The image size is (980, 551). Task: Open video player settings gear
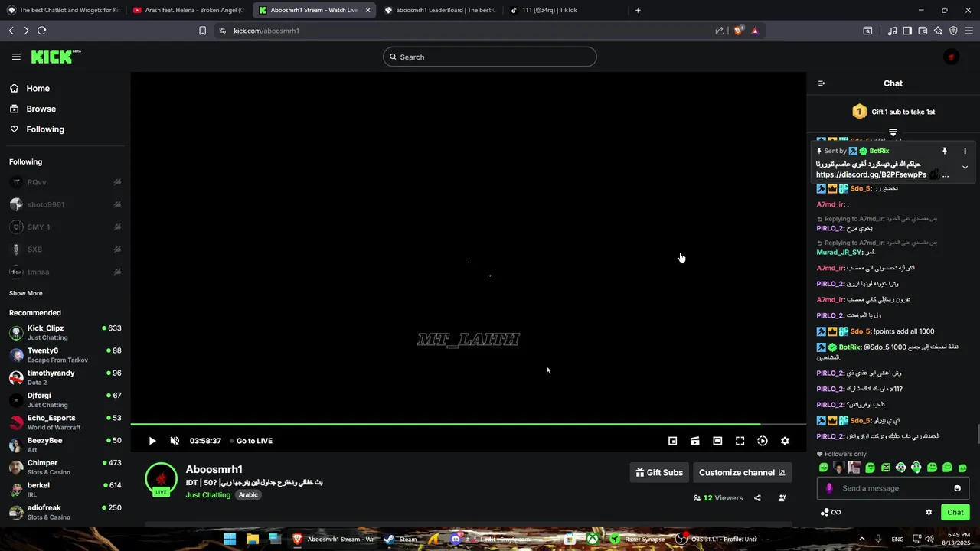point(785,441)
